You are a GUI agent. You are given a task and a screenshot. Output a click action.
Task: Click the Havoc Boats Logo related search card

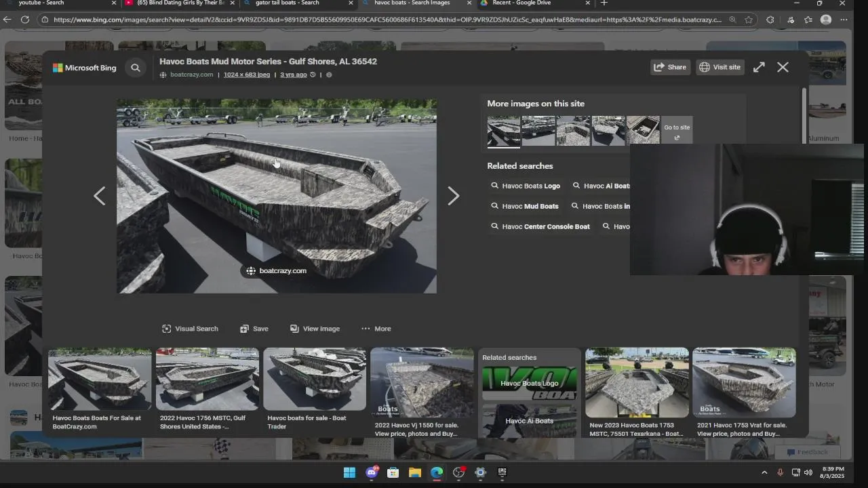tap(530, 384)
